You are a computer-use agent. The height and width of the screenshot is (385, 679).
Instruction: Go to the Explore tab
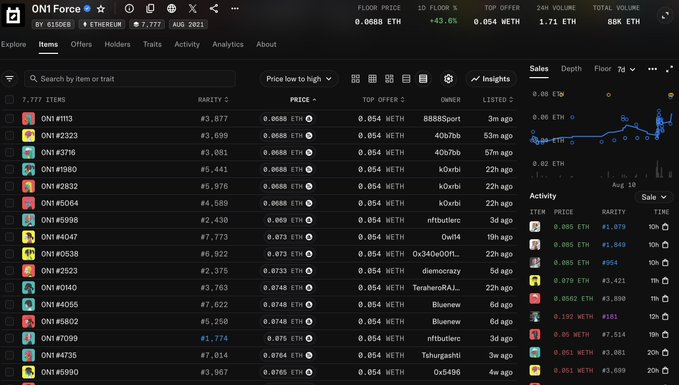[13, 44]
